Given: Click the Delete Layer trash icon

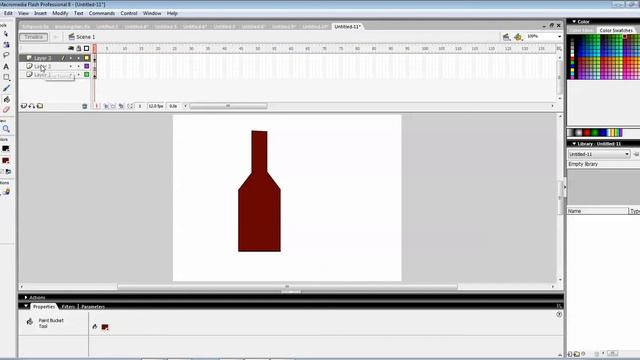Looking at the screenshot, I should [84, 106].
